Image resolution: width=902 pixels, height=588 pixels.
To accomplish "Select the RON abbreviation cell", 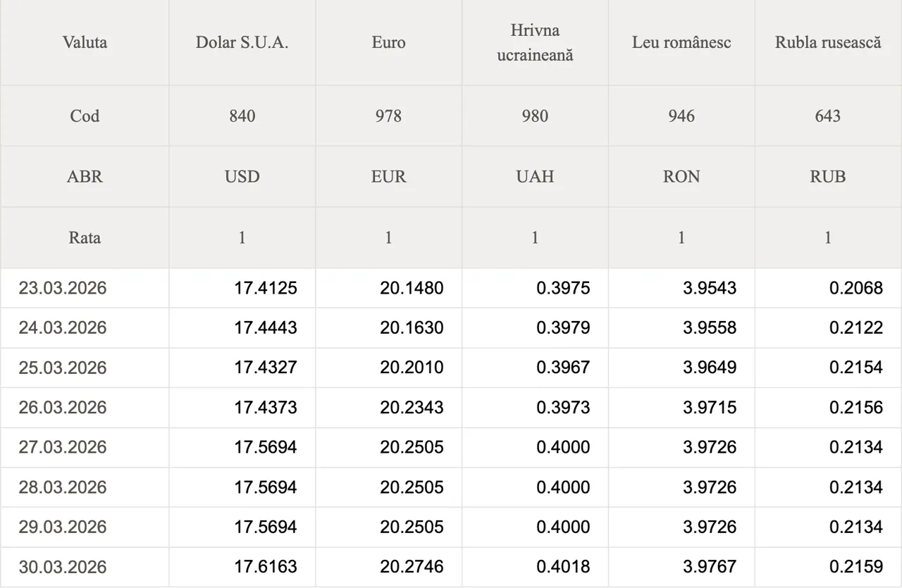I will tap(681, 177).
